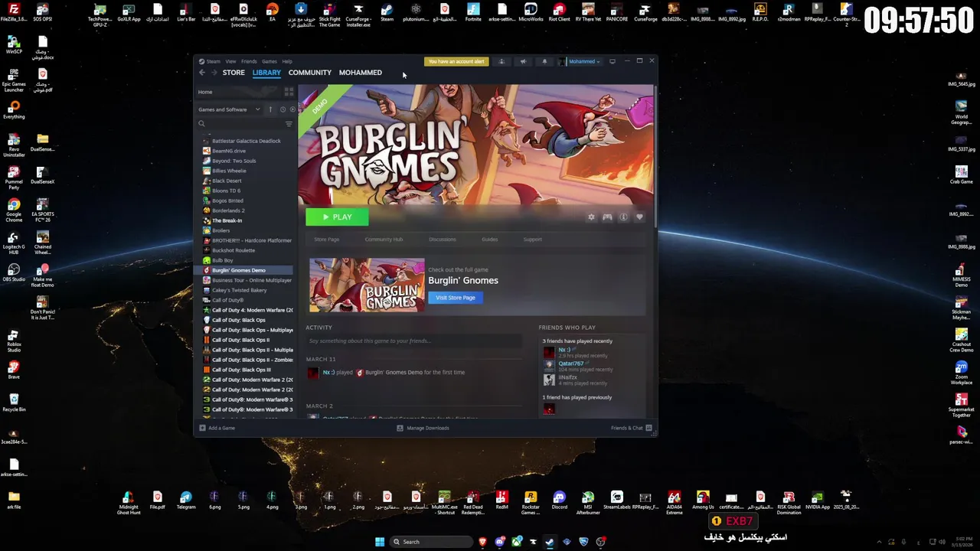The width and height of the screenshot is (980, 551).
Task: Open advanced library filter options icon
Action: tap(289, 124)
